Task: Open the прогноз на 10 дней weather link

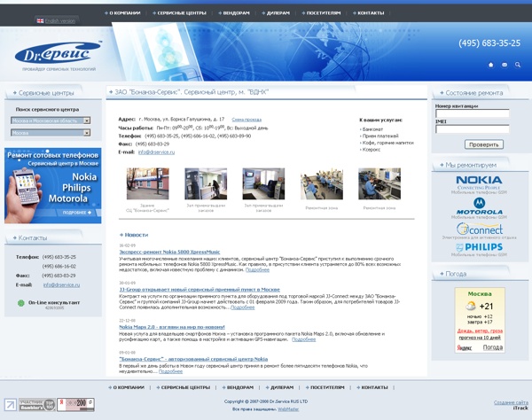Action: (480, 338)
